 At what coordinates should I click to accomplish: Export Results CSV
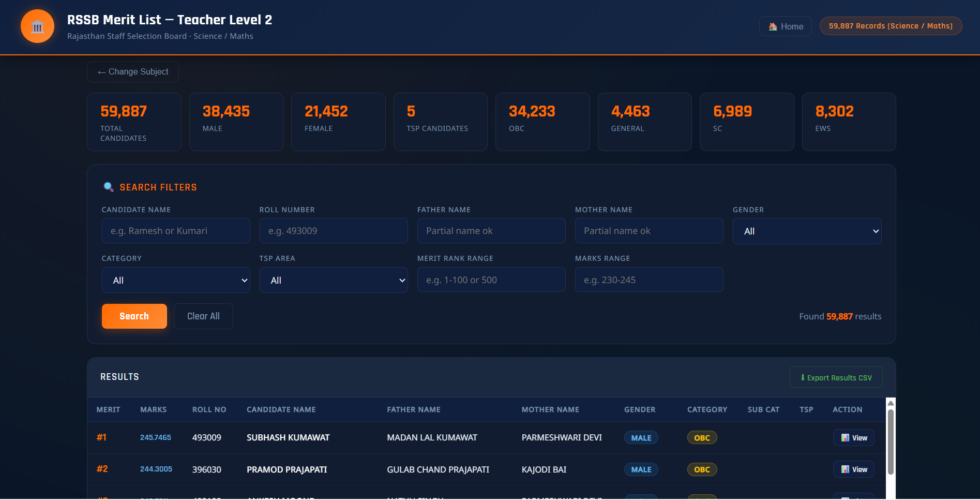pos(836,377)
